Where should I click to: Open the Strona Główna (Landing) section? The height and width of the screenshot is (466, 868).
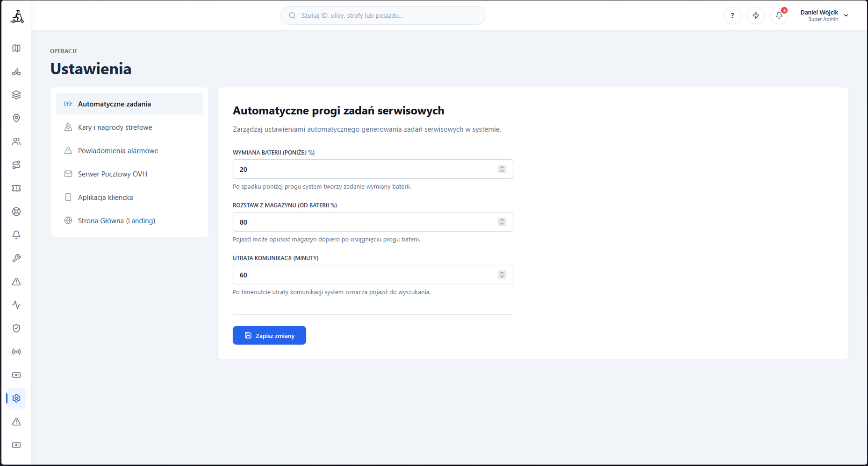tap(129, 220)
